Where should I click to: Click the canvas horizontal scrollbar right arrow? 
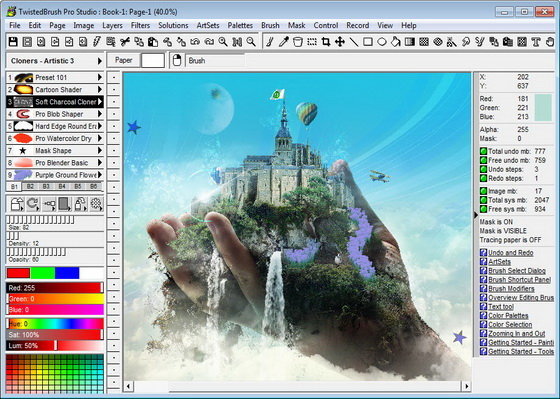(x=466, y=386)
